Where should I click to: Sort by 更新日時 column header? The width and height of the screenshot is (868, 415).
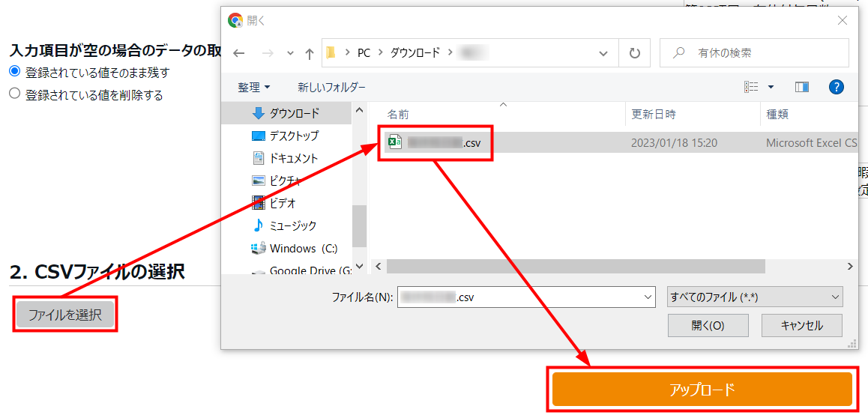coord(654,115)
